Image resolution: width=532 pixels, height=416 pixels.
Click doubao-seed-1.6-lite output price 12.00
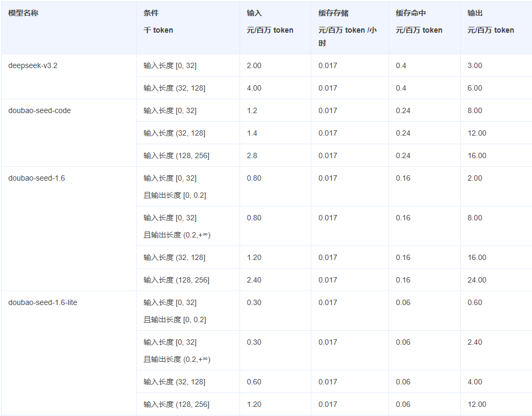coord(477,404)
